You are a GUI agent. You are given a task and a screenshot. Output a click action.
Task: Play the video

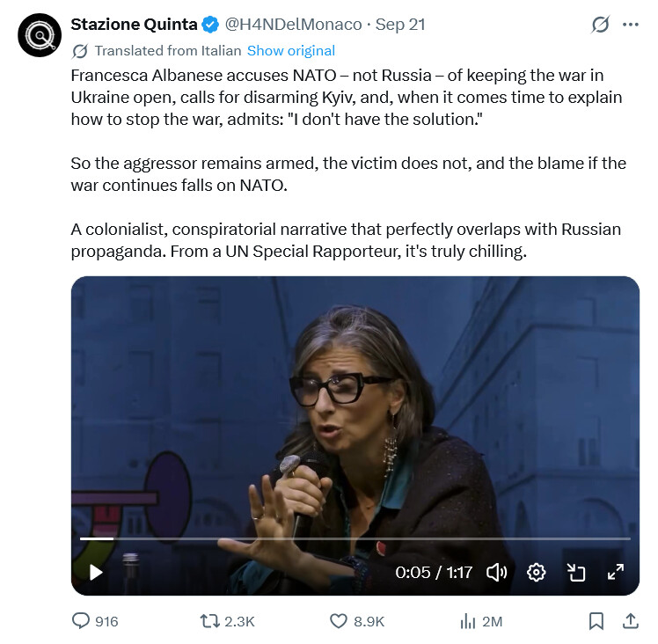[96, 572]
